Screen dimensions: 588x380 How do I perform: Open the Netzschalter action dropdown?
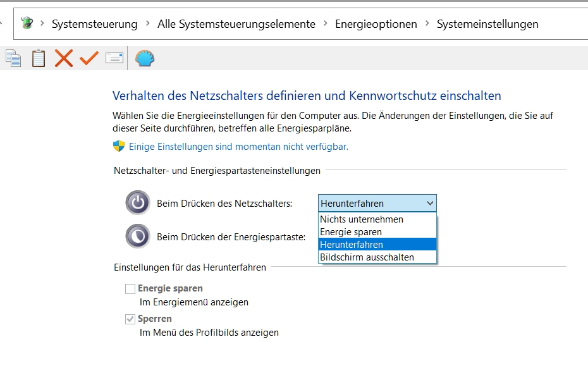coord(377,203)
